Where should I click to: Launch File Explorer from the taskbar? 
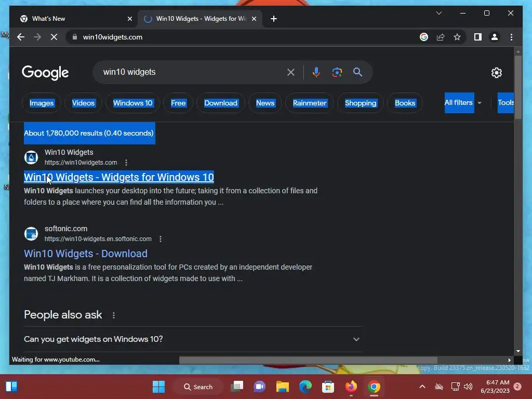coord(282,387)
